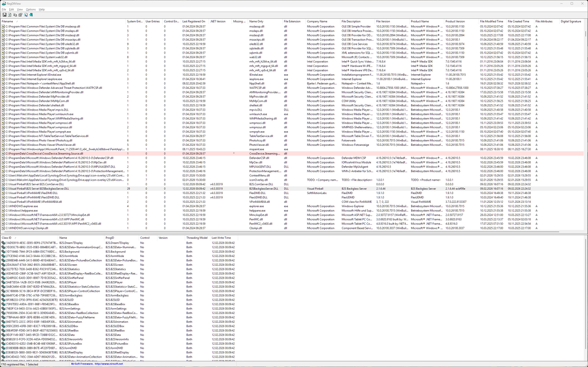Click the file icon of the NppShell.dll row
This screenshot has height=367, width=588.
pos(3,84)
